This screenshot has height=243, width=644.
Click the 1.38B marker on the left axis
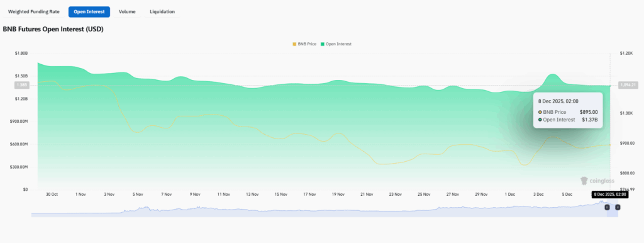point(22,85)
